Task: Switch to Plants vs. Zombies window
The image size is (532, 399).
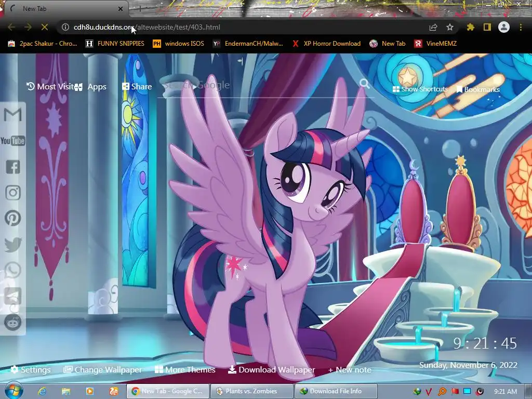Action: pyautogui.click(x=251, y=391)
